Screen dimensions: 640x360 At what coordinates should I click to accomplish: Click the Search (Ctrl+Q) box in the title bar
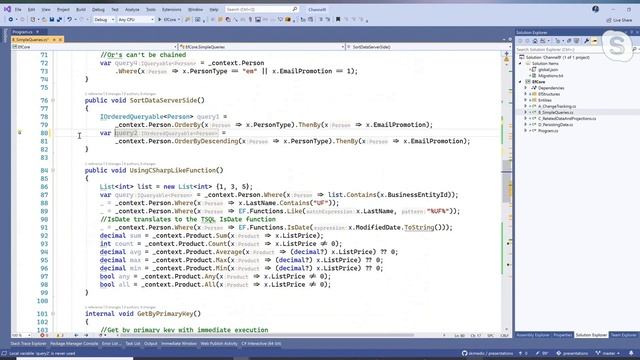coord(262,9)
